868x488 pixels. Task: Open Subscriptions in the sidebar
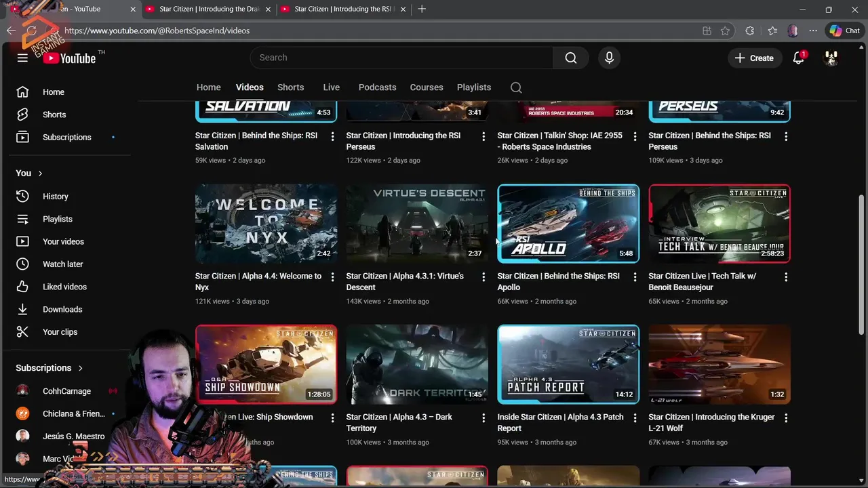pyautogui.click(x=66, y=137)
